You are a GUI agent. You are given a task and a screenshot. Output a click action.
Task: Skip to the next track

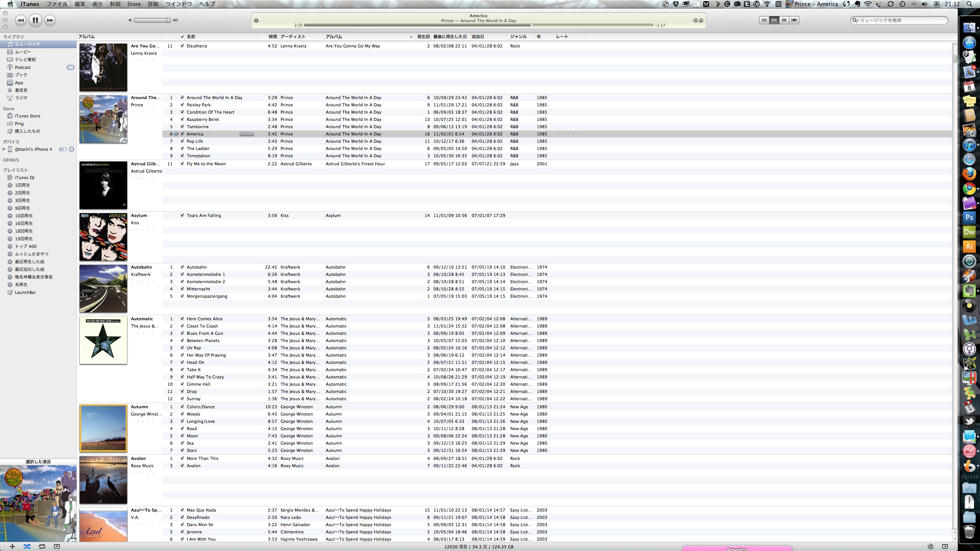point(50,20)
